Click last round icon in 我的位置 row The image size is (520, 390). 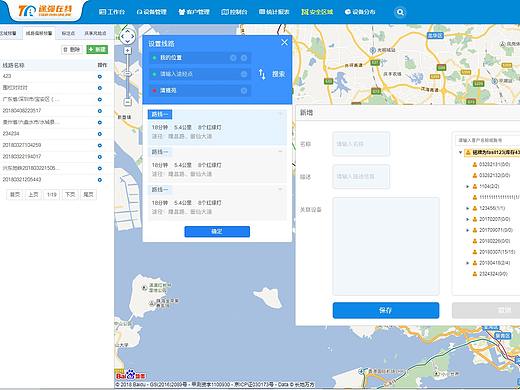click(244, 58)
